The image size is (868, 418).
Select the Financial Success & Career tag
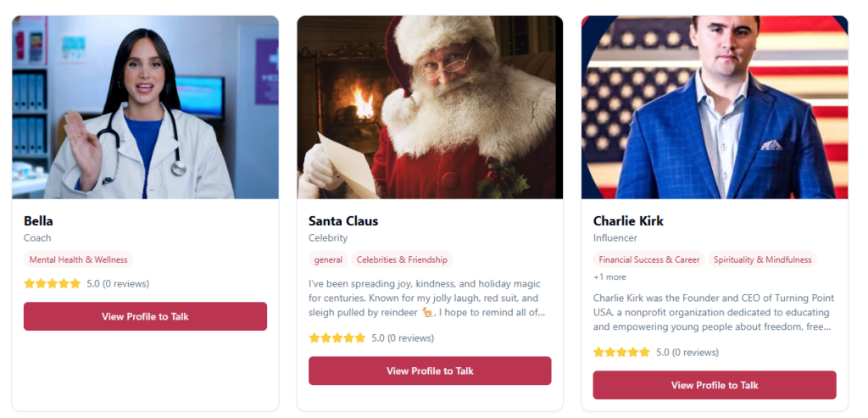pos(648,259)
